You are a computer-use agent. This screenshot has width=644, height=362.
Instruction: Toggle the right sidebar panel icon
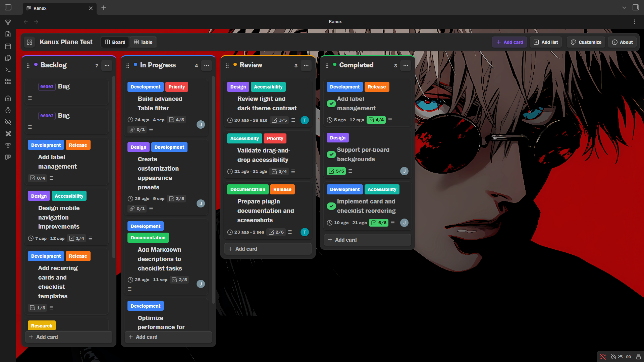[x=636, y=7]
